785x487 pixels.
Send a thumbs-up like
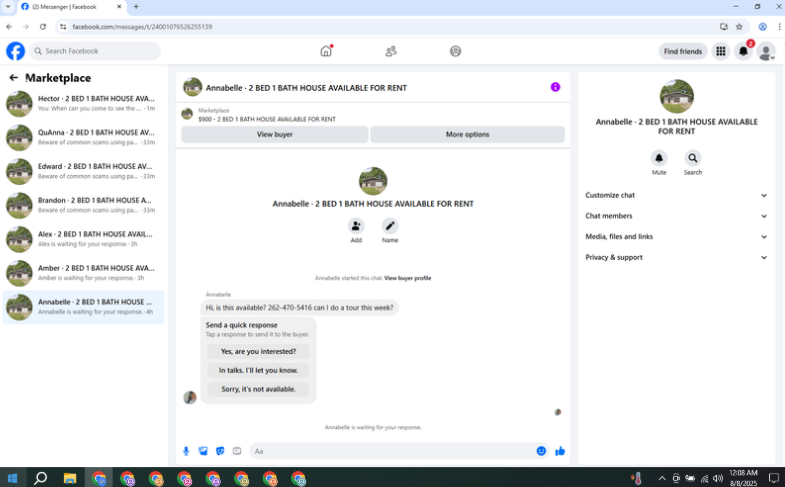click(560, 451)
